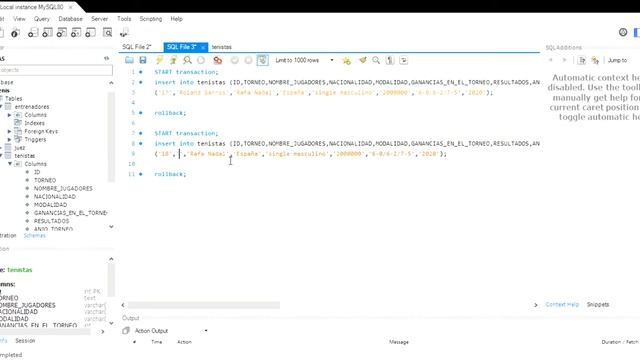The image size is (640, 360).
Task: Open the preferences gear icon at top right
Action: click(x=623, y=32)
